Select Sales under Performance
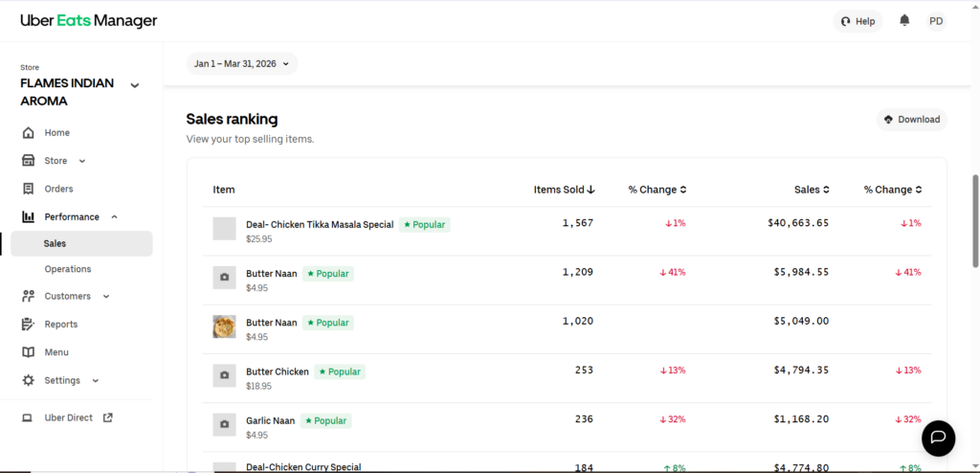Viewport: 980px width, 473px height. tap(81, 243)
